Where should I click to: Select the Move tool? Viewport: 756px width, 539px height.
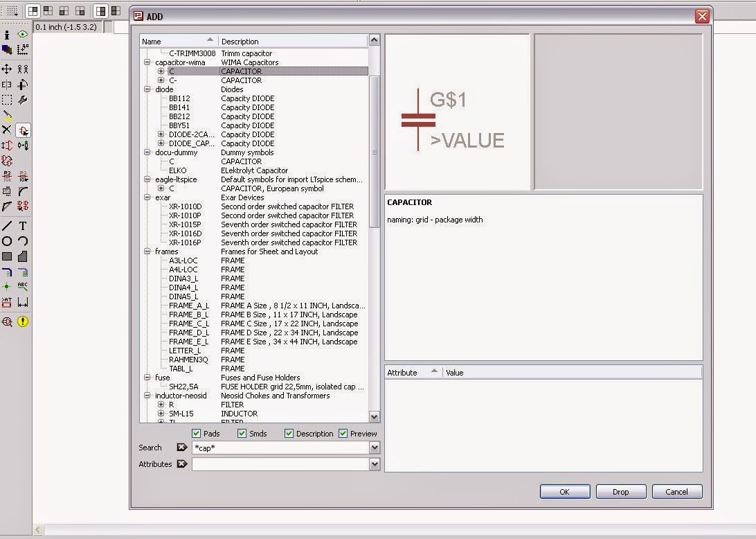point(7,69)
